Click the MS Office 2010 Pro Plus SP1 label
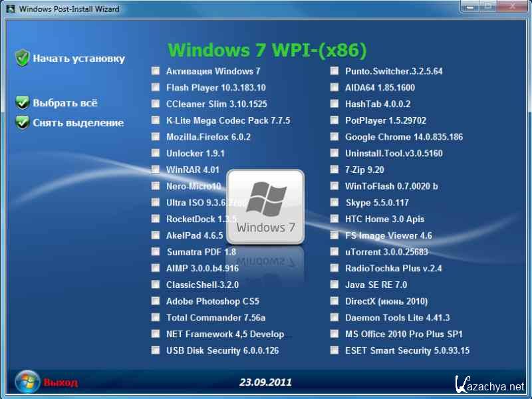Image resolution: width=532 pixels, height=399 pixels. click(x=404, y=334)
